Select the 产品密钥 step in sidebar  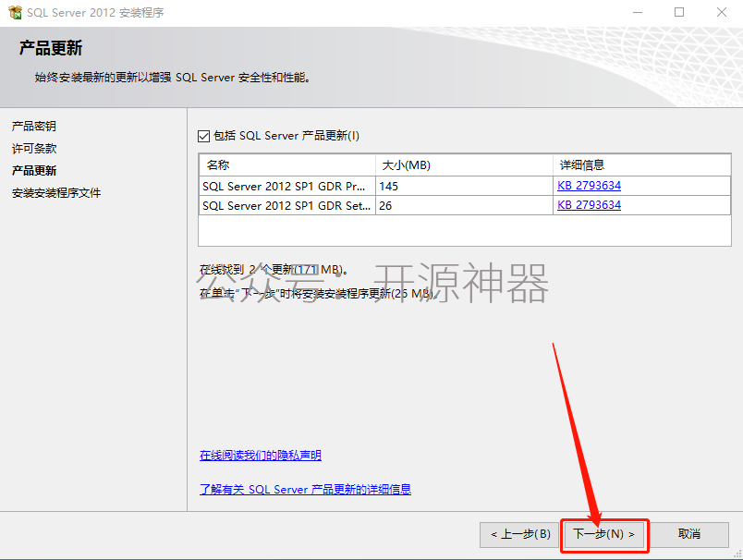click(34, 126)
